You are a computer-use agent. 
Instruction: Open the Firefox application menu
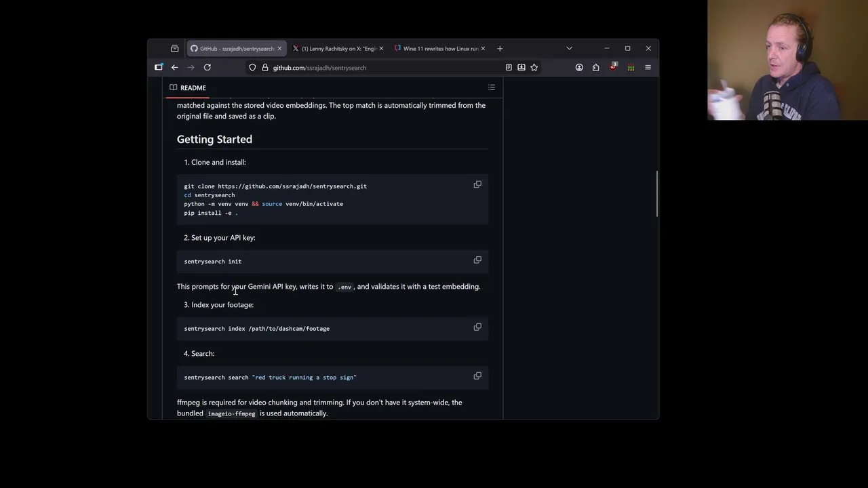(x=648, y=68)
